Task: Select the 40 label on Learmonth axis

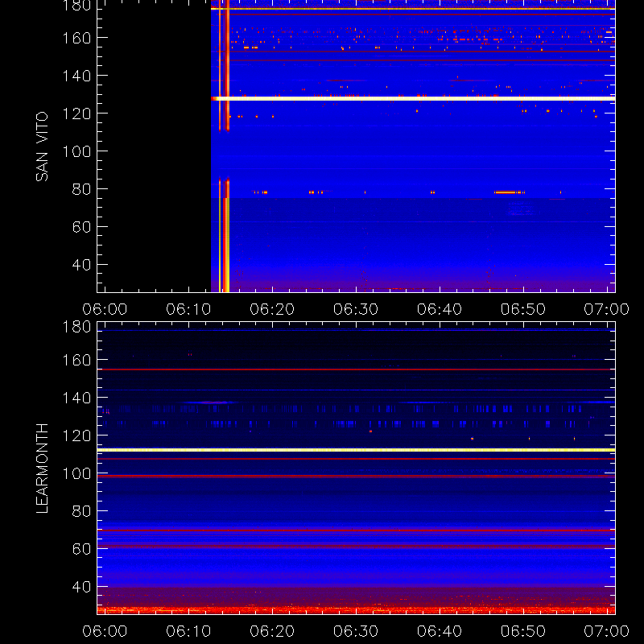Action: click(x=81, y=587)
